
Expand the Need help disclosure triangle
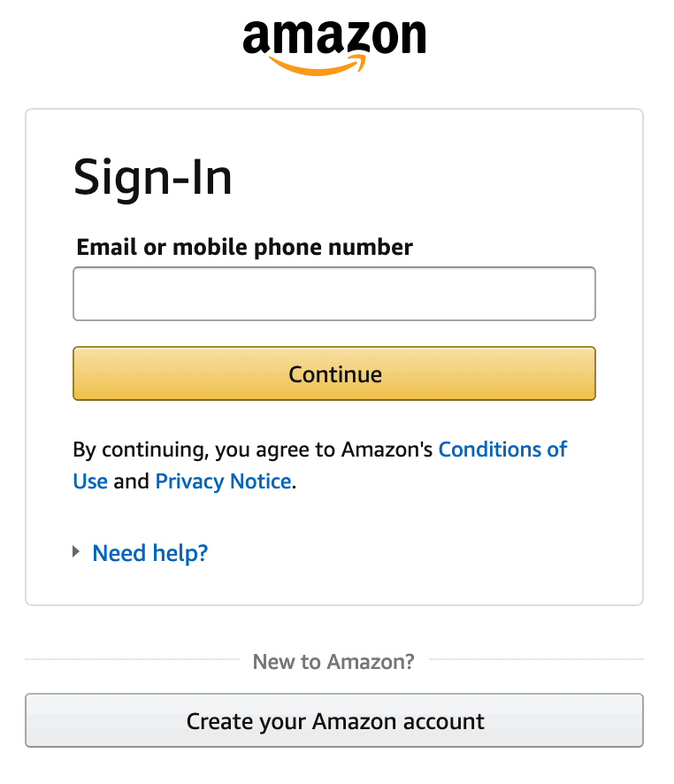(76, 551)
